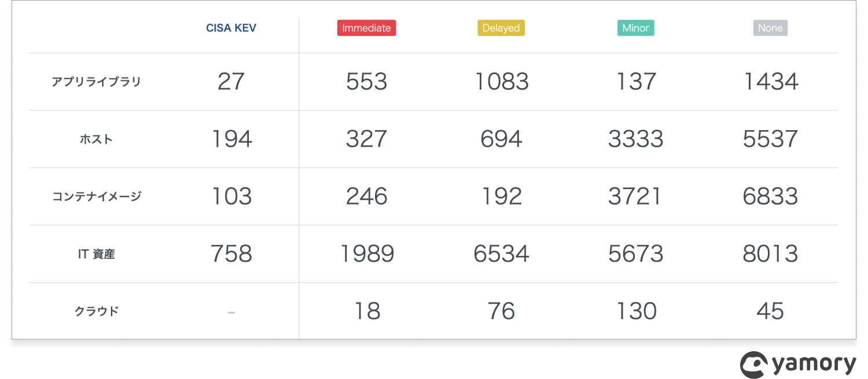The image size is (868, 379).
Task: Open the 1083 Delayed count
Action: click(501, 82)
